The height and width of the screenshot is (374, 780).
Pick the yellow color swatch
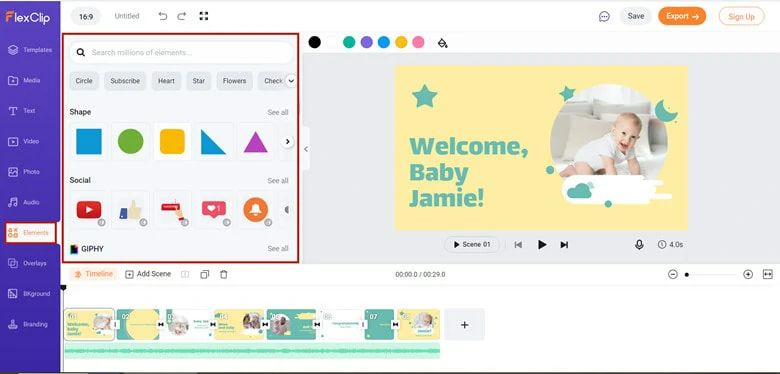tap(401, 42)
